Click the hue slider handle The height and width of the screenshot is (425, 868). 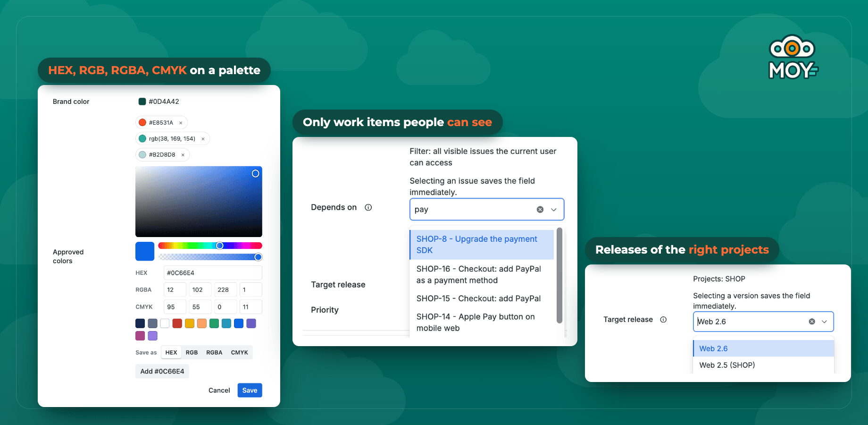pyautogui.click(x=220, y=246)
